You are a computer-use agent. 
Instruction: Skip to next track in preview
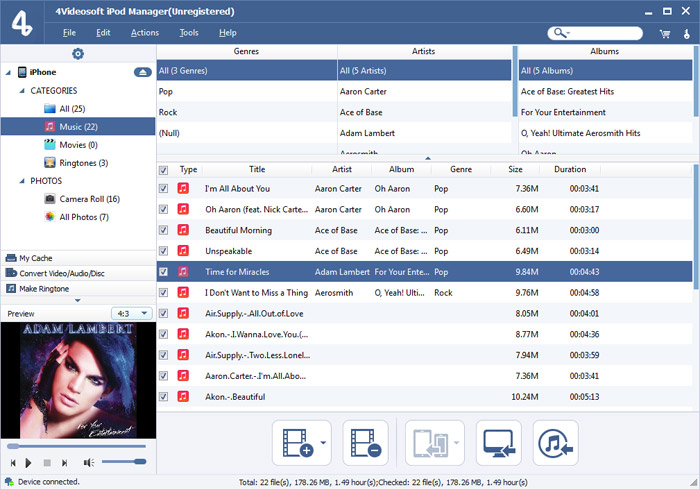coord(65,463)
